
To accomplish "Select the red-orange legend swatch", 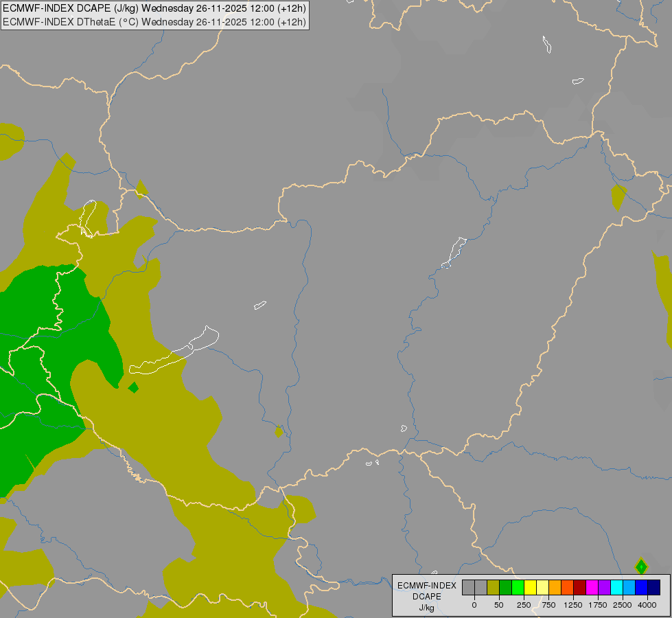I will coord(568,587).
